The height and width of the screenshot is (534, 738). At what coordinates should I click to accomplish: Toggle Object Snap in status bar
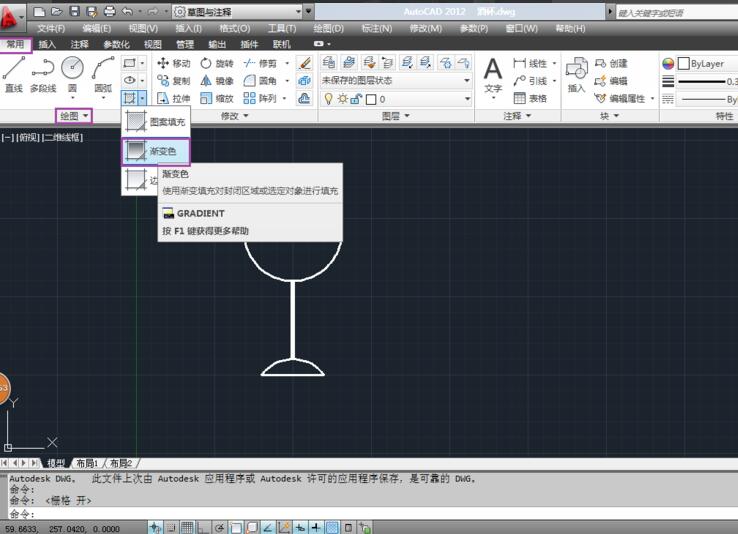tap(235, 528)
